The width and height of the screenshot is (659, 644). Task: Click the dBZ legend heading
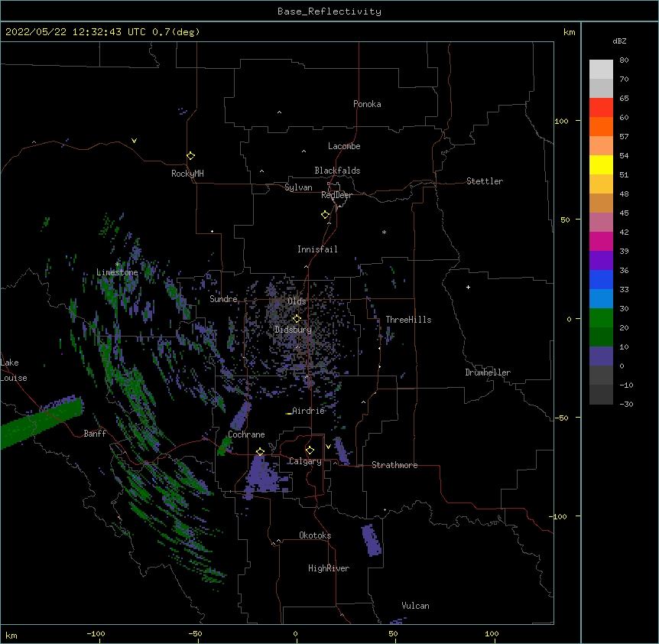(619, 41)
